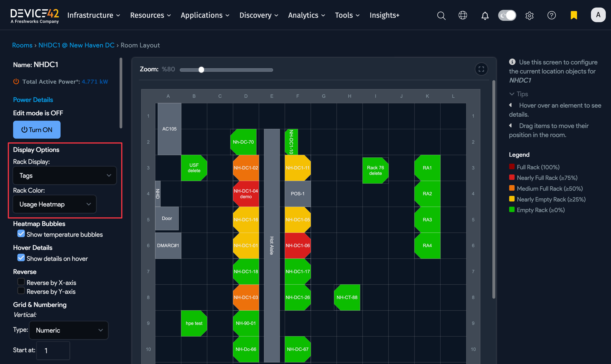Open the globe language icon

point(462,15)
